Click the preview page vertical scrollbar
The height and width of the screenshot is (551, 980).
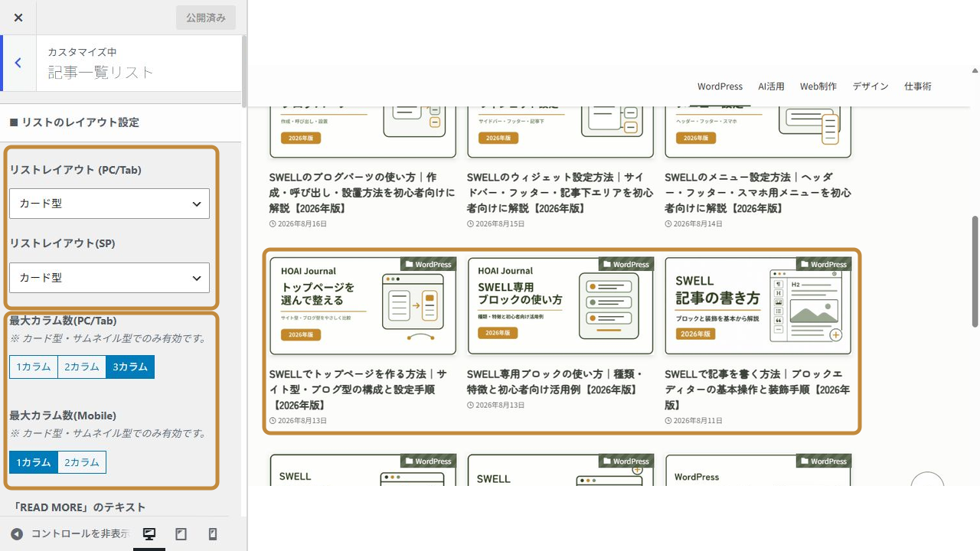point(975,270)
